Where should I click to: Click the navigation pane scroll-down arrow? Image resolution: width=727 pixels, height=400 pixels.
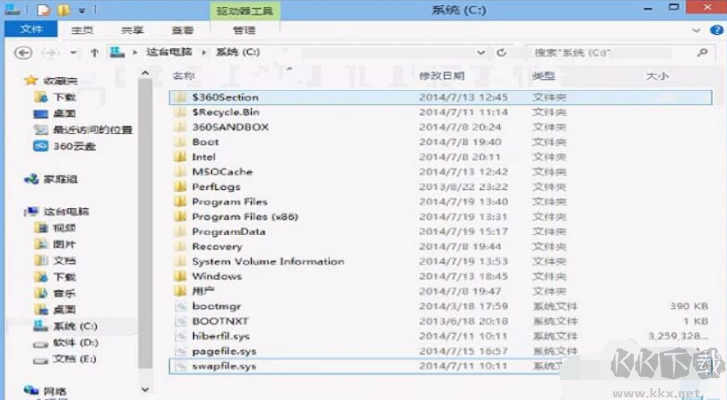coord(145,390)
